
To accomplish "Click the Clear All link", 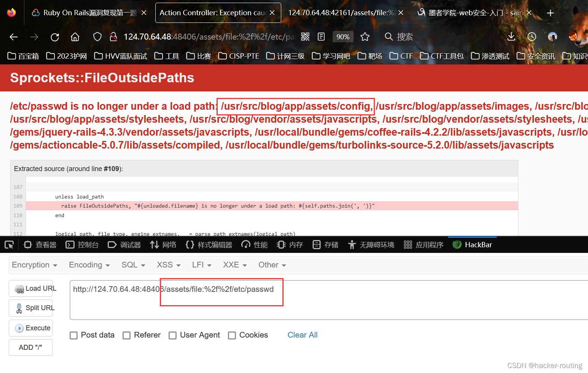I will (303, 335).
